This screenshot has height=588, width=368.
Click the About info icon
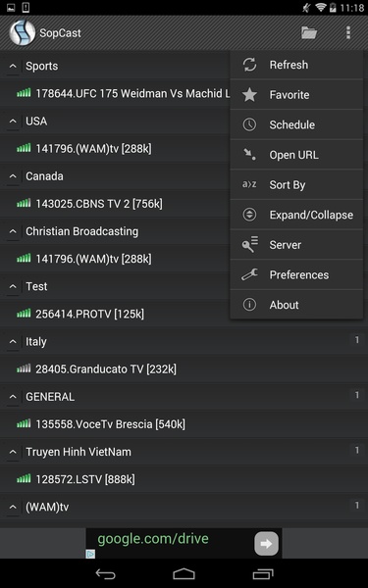pos(249,305)
